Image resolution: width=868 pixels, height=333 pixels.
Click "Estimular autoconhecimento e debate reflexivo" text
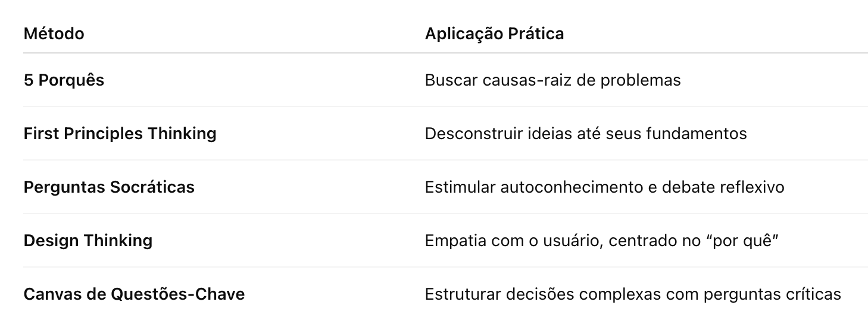[x=604, y=187]
